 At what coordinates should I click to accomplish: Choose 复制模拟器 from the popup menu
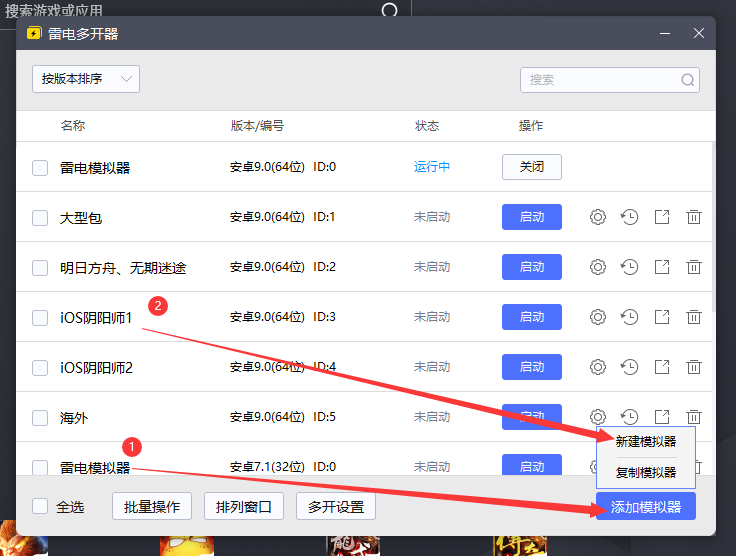pos(645,472)
